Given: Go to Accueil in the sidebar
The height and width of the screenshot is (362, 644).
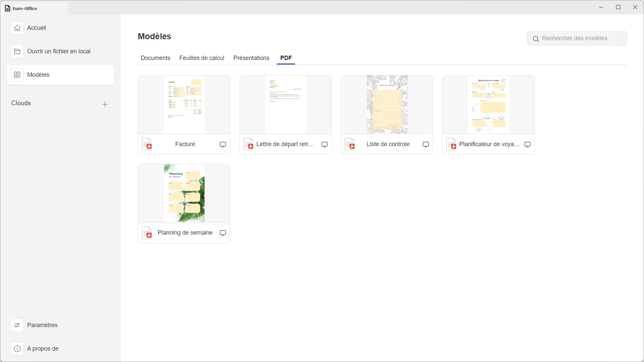Looking at the screenshot, I should click(x=60, y=28).
